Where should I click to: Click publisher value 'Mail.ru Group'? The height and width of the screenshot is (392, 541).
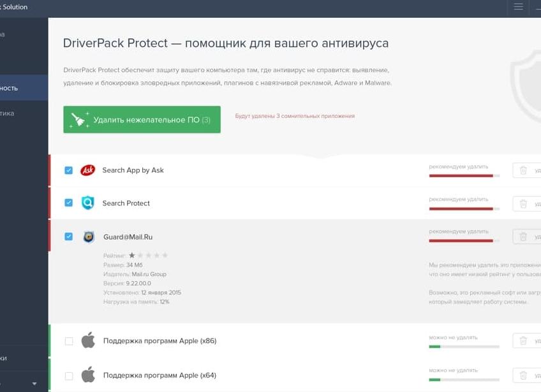tap(149, 274)
